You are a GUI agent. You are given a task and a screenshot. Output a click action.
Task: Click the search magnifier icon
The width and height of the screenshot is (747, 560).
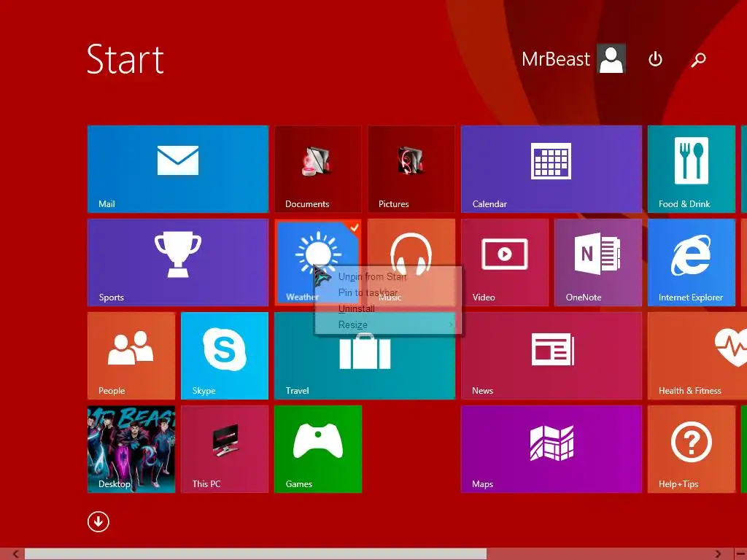pos(698,59)
